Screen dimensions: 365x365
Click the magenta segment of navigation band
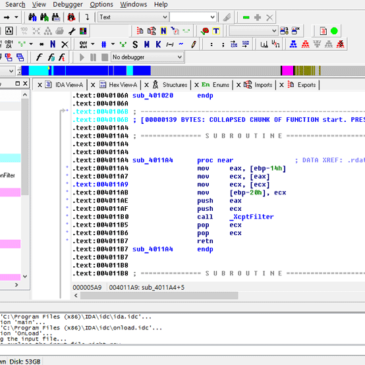click(287, 71)
